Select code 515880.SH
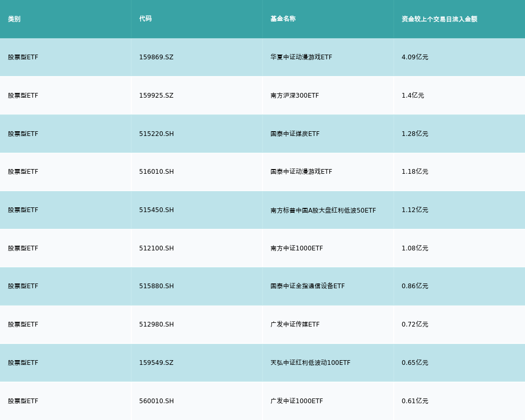This screenshot has height=420, width=525. point(156,286)
